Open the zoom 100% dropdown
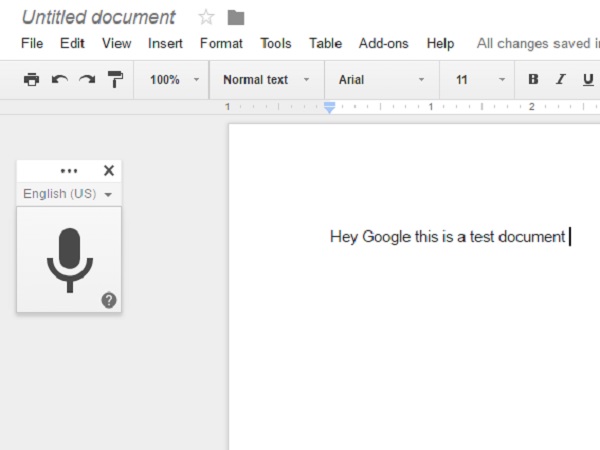 [174, 80]
